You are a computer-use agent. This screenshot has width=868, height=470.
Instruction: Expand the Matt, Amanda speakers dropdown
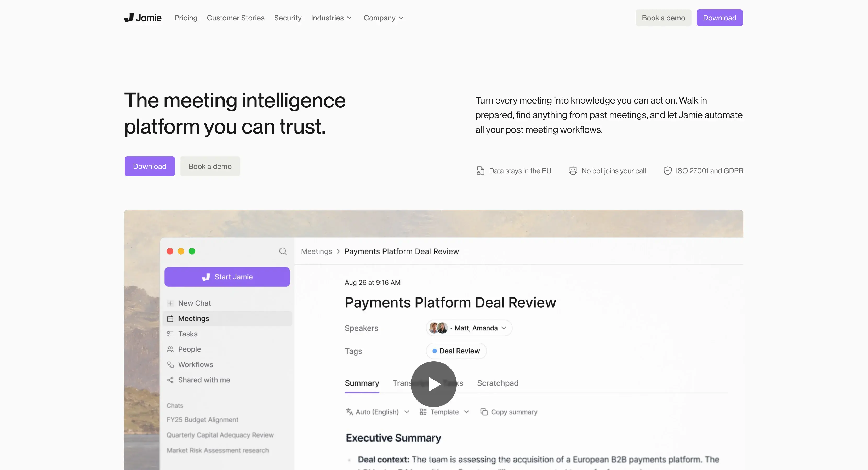coord(469,328)
